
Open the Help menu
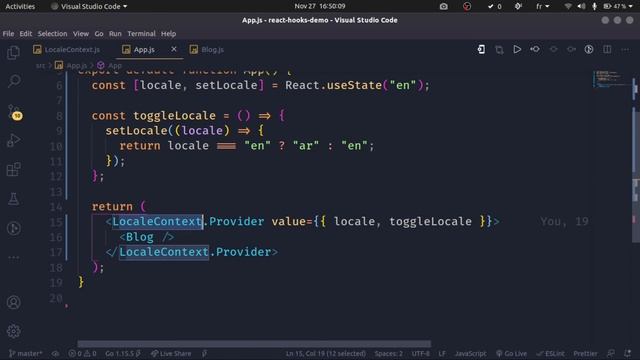click(168, 33)
